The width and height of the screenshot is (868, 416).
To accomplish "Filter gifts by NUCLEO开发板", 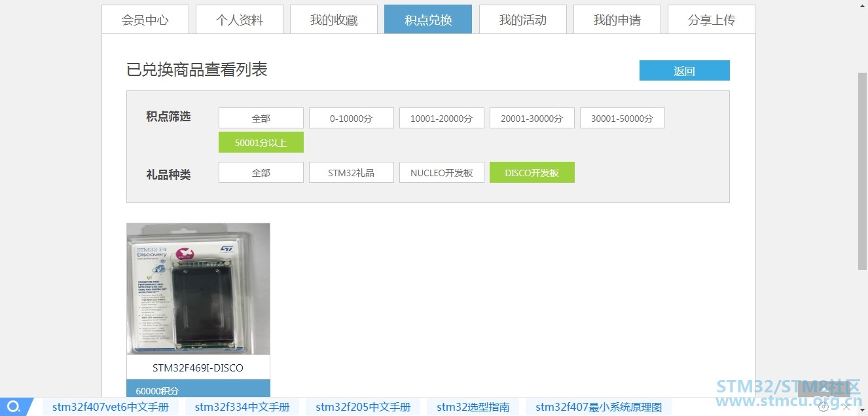I will 442,173.
